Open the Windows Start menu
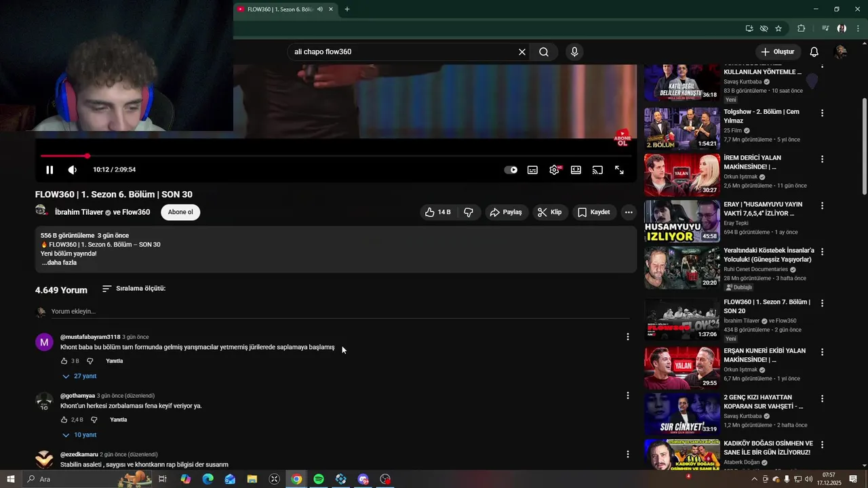 (11, 479)
